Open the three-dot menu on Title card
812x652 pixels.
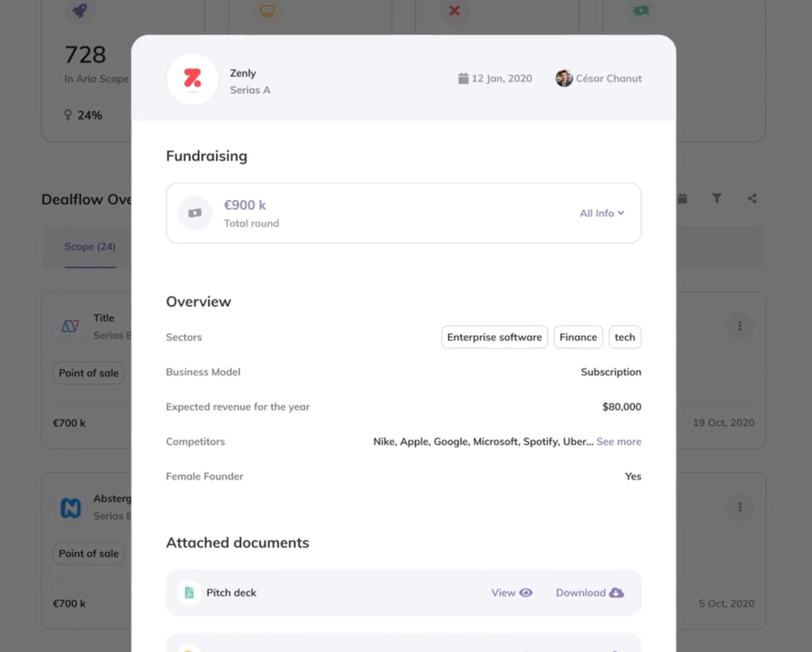(740, 326)
